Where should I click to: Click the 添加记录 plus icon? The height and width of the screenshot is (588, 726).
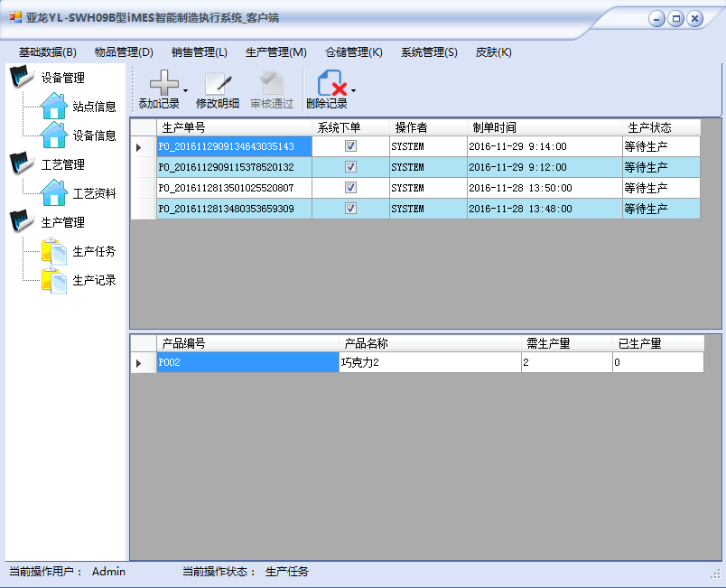[x=163, y=84]
